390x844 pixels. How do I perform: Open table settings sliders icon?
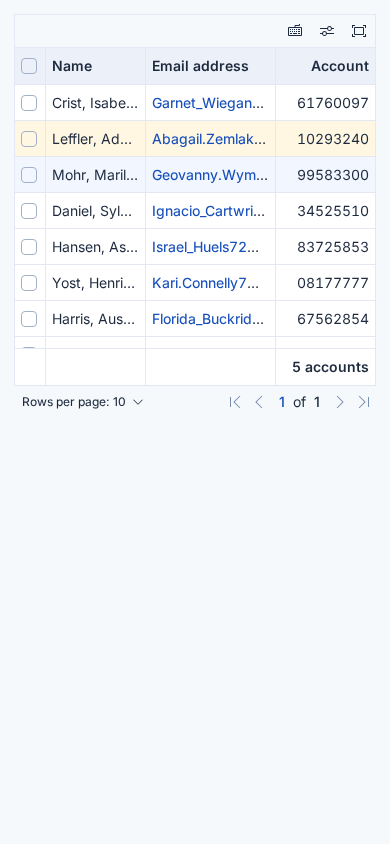pyautogui.click(x=327, y=31)
